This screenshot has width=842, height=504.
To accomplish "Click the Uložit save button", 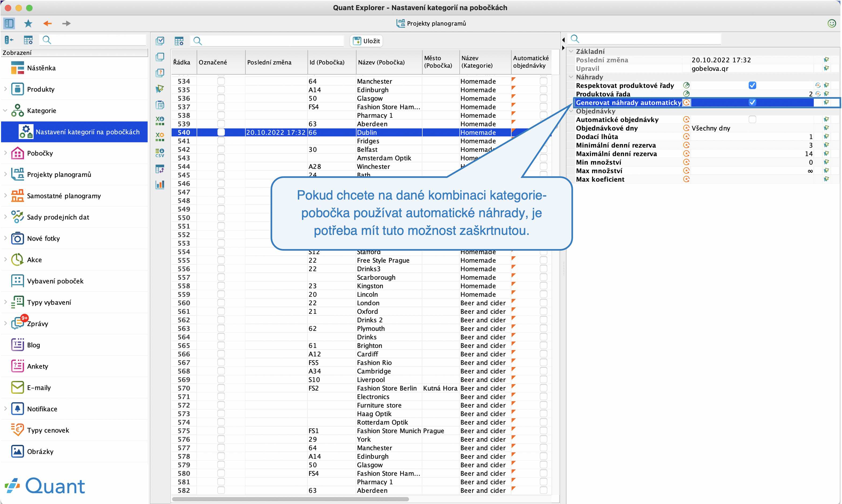I will click(x=366, y=41).
